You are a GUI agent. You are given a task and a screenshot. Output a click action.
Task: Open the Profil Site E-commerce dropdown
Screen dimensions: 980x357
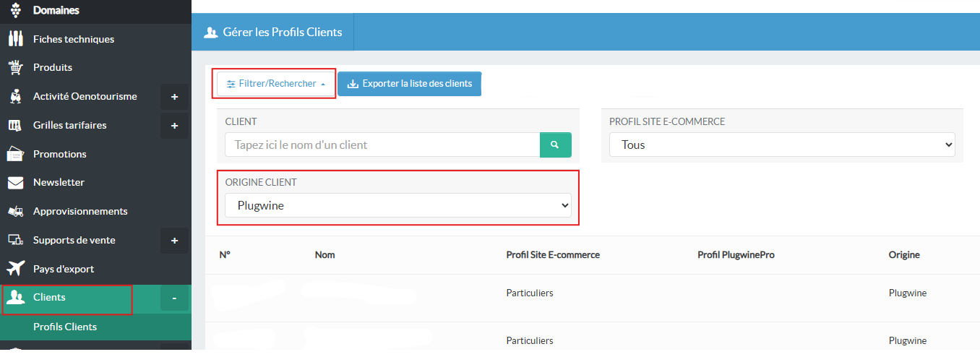point(781,145)
